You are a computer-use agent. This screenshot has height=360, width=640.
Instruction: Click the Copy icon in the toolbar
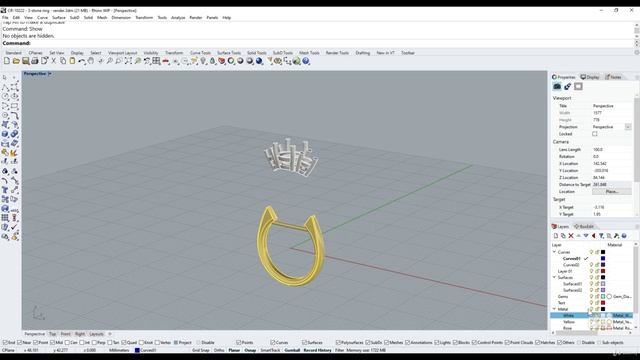pos(63,61)
